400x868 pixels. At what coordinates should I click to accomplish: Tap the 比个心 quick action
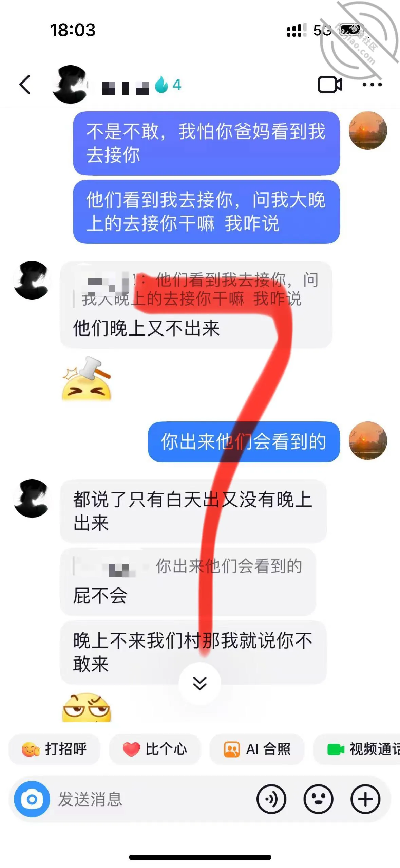(154, 749)
